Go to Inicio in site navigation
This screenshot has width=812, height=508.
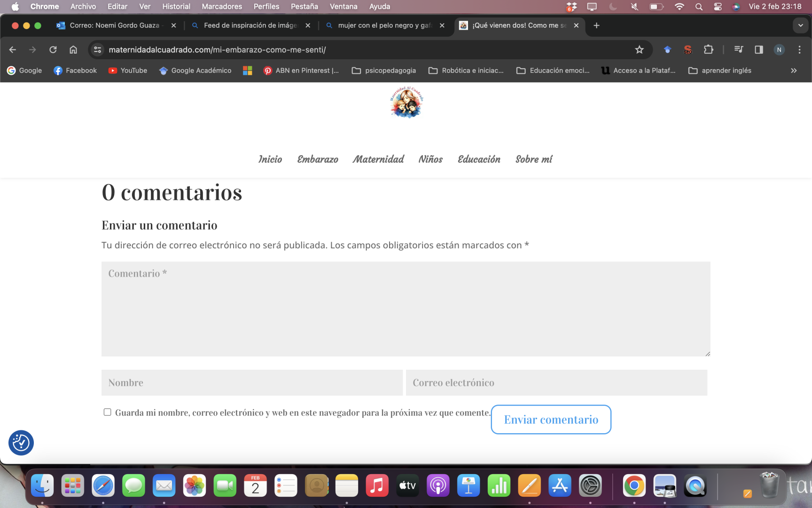point(270,159)
